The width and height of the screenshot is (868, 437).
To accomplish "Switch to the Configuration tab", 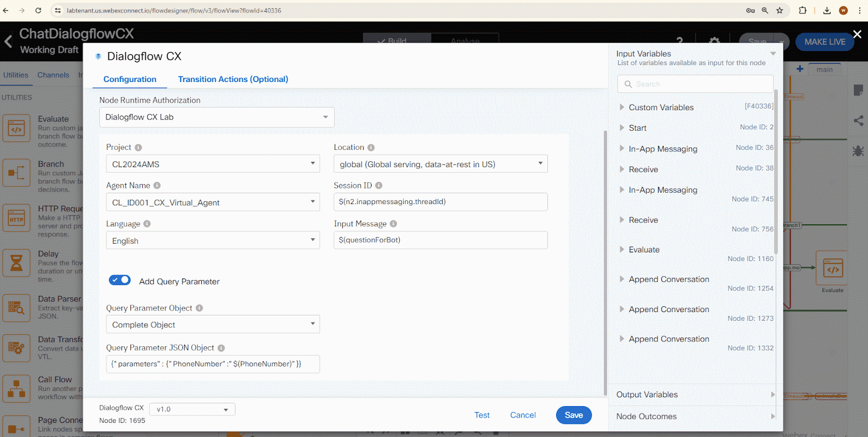I will [x=130, y=79].
